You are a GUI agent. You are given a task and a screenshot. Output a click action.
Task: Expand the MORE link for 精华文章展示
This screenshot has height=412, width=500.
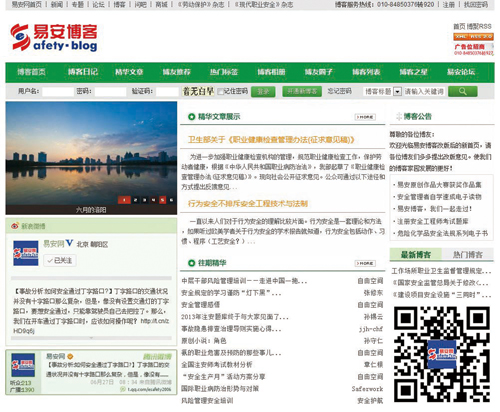pos(365,117)
